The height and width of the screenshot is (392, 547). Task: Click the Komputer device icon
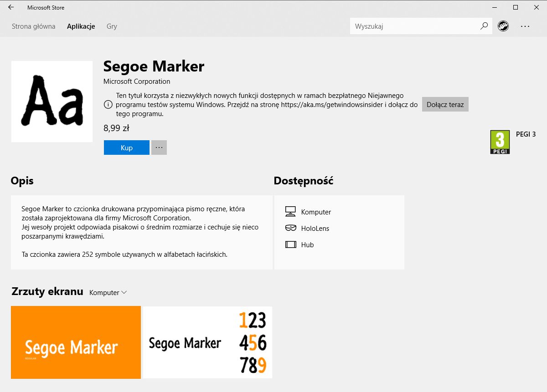(290, 212)
